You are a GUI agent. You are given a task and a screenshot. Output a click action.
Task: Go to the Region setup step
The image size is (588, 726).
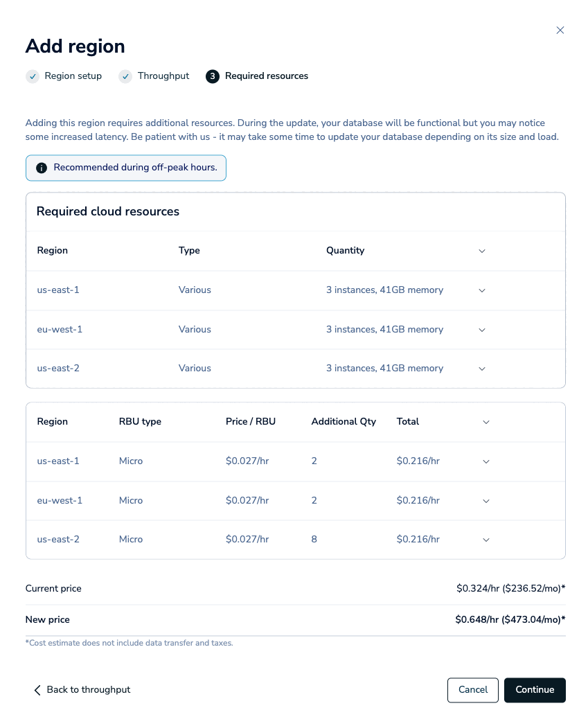click(73, 76)
